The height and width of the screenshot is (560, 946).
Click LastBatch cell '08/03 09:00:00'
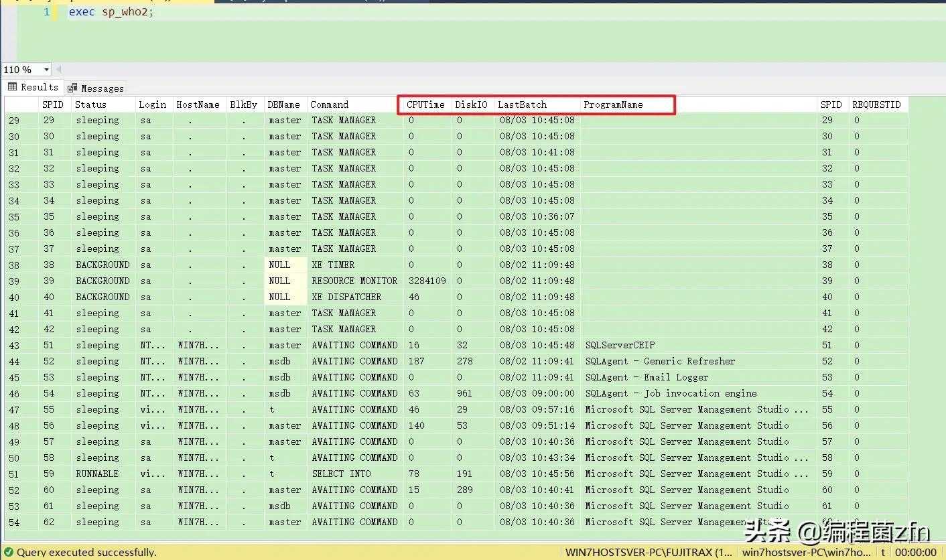(537, 393)
